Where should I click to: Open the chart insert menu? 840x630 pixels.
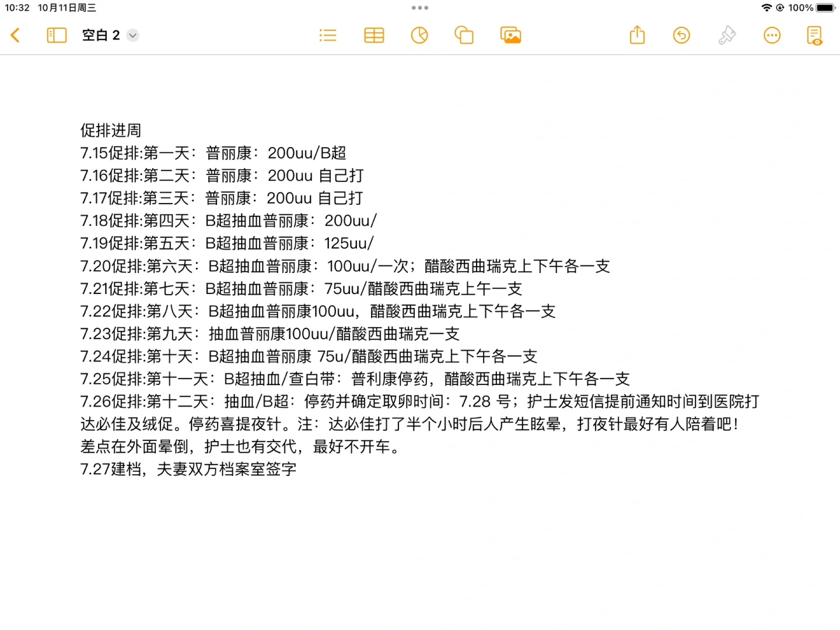pyautogui.click(x=419, y=36)
